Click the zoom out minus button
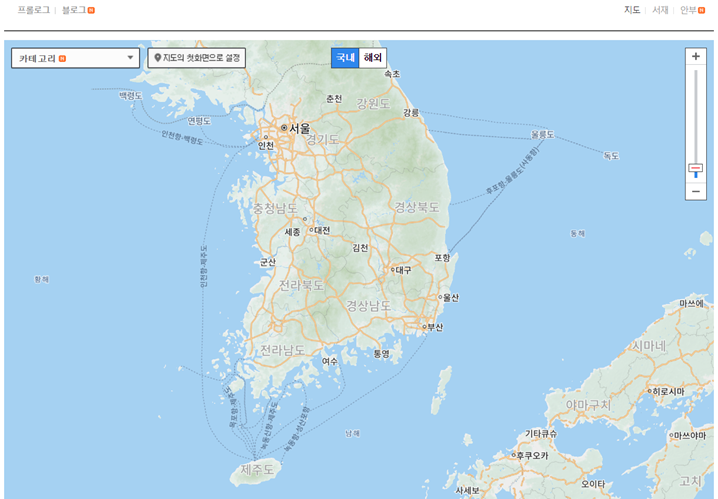The width and height of the screenshot is (718, 499). coord(696,190)
